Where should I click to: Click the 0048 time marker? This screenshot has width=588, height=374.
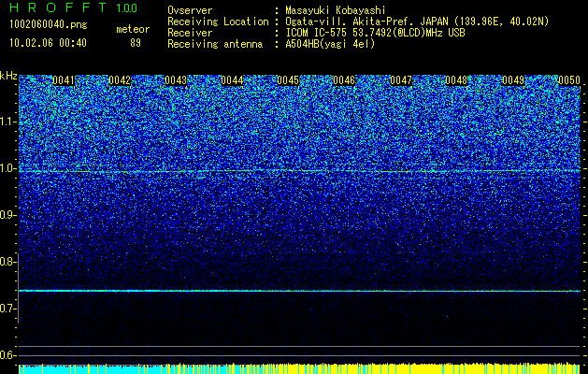(457, 80)
